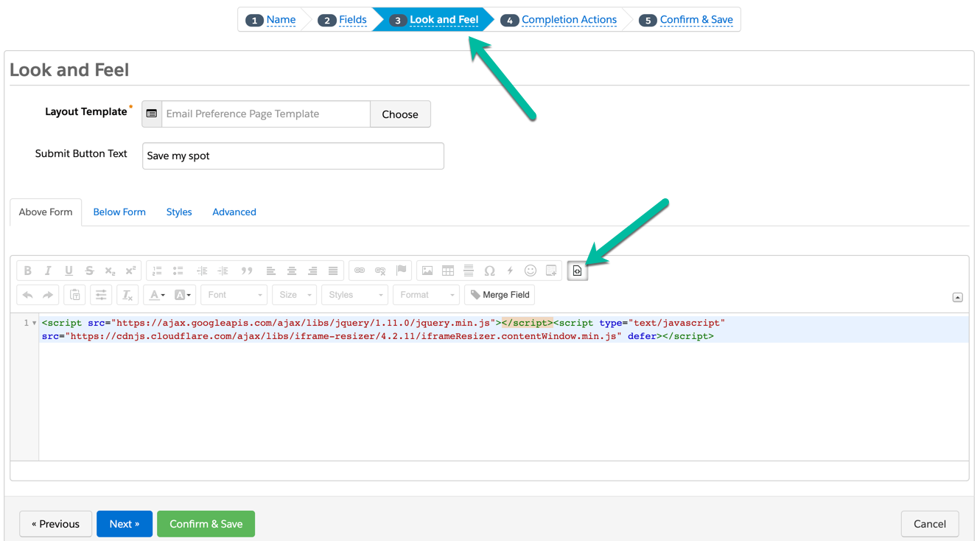
Task: Toggle Bold formatting in editor toolbar
Action: 28,271
